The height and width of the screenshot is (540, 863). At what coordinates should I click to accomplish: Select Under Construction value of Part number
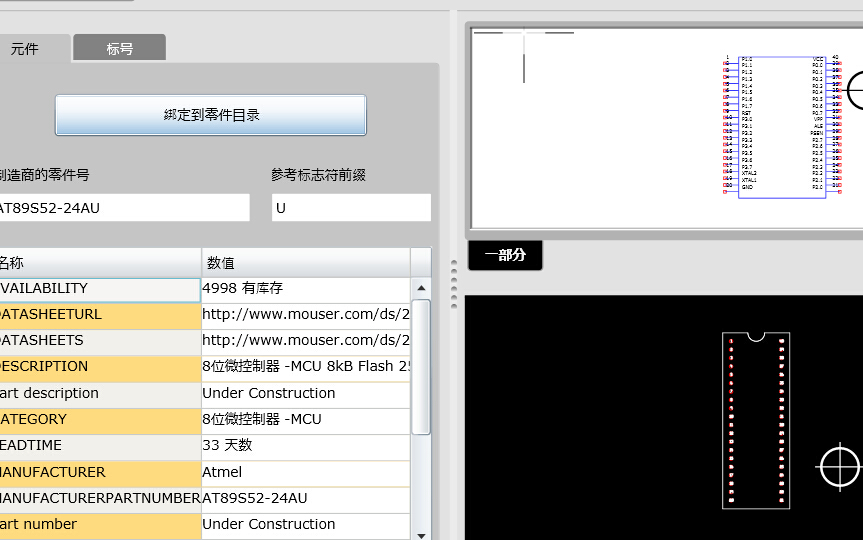[305, 525]
